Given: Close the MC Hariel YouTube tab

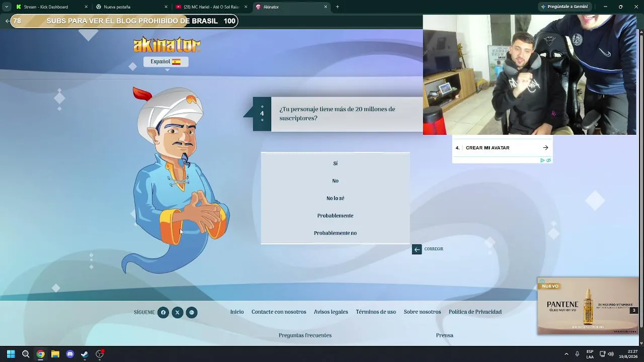Looking at the screenshot, I should pyautogui.click(x=246, y=7).
